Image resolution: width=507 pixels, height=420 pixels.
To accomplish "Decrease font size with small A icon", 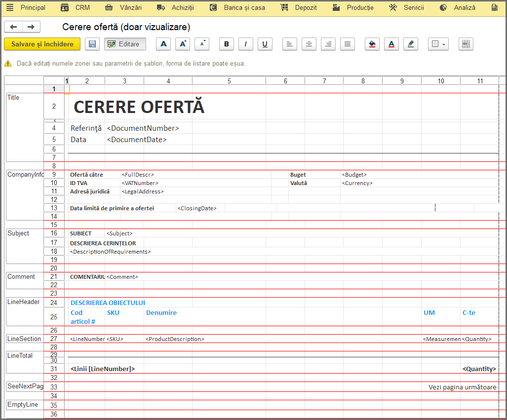I will click(x=202, y=44).
